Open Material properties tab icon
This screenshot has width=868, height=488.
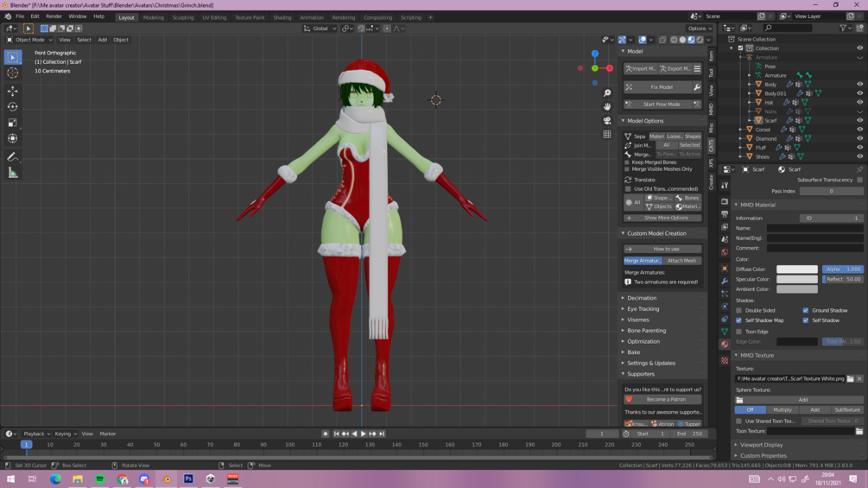[x=725, y=344]
